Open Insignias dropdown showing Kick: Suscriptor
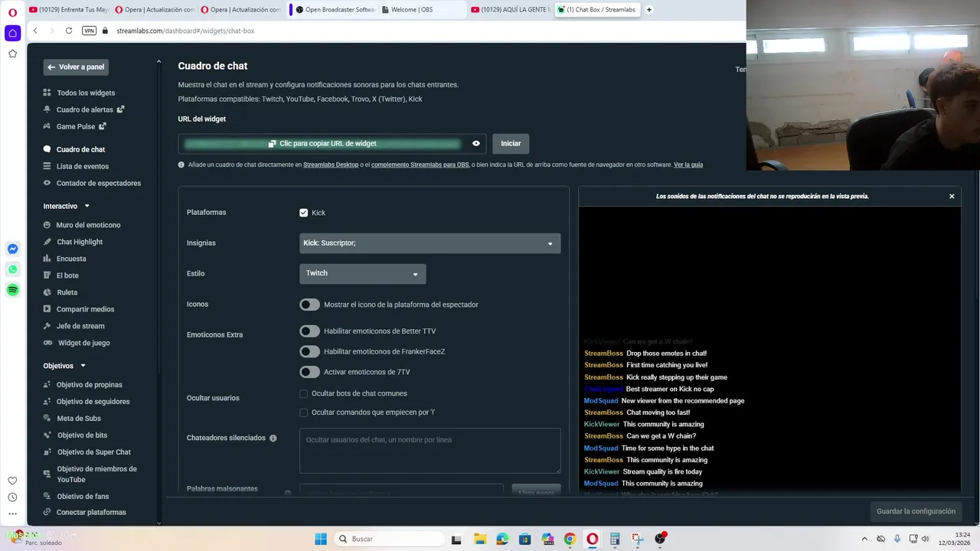This screenshot has height=551, width=980. (430, 243)
